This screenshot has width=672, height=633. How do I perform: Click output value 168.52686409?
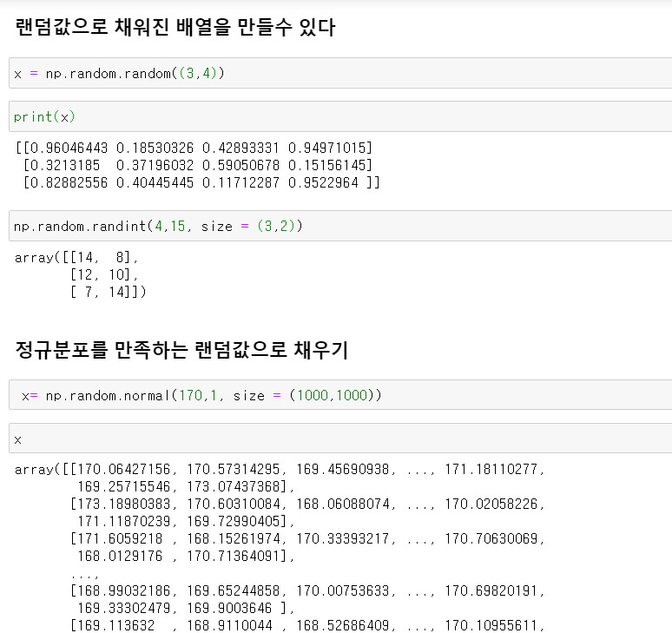tap(342, 625)
